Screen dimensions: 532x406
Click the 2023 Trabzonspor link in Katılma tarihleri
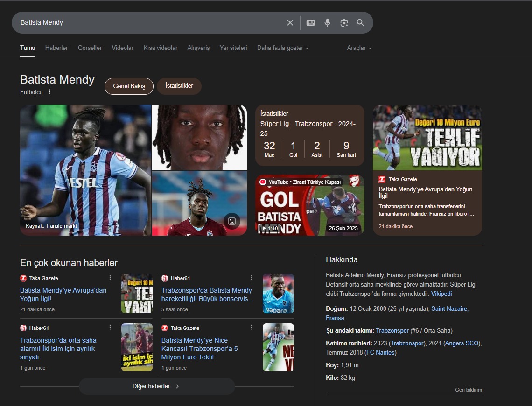407,343
